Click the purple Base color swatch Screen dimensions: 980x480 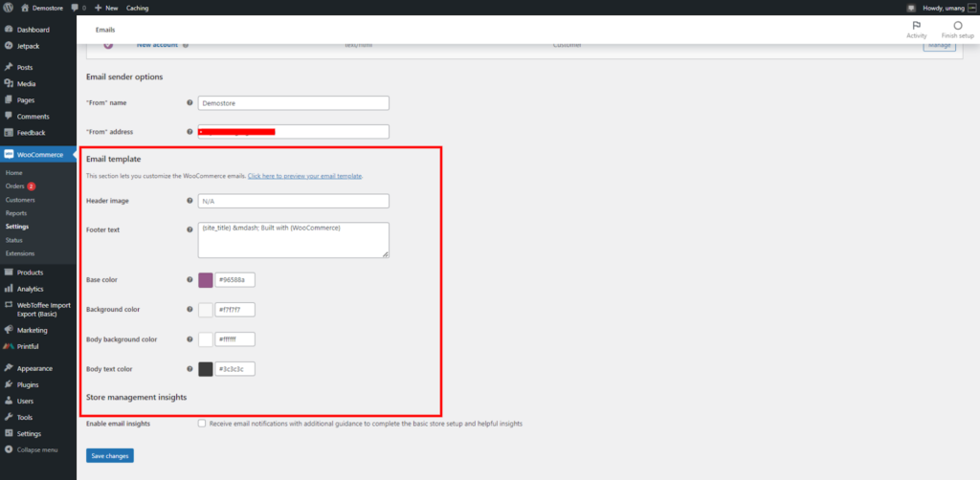pyautogui.click(x=206, y=280)
